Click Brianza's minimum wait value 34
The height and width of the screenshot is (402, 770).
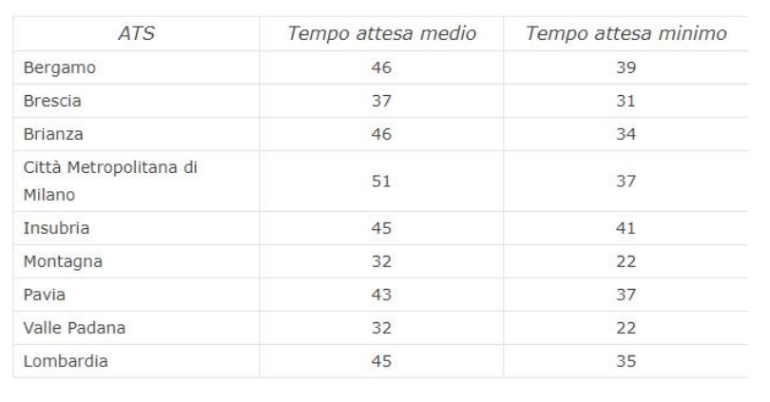click(x=626, y=133)
